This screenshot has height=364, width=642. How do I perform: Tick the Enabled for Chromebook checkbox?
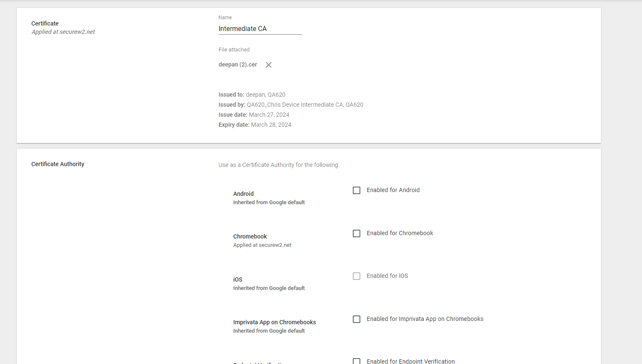coord(357,233)
